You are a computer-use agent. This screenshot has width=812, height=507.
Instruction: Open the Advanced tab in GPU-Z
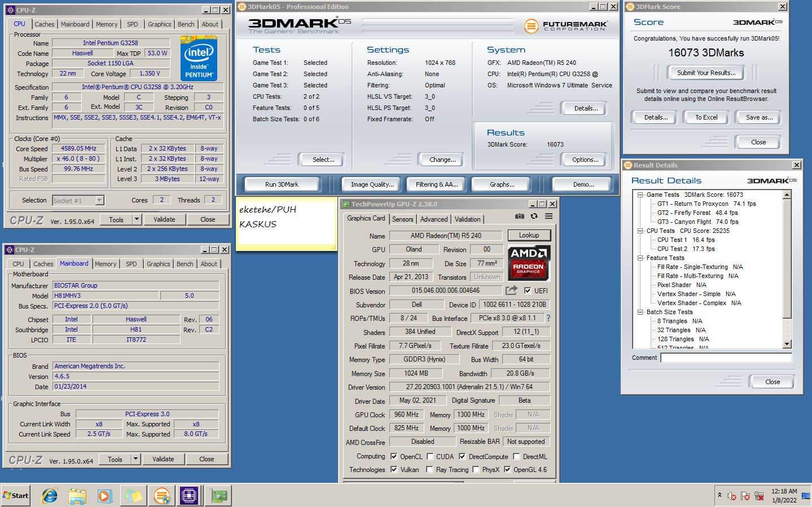[x=434, y=219]
